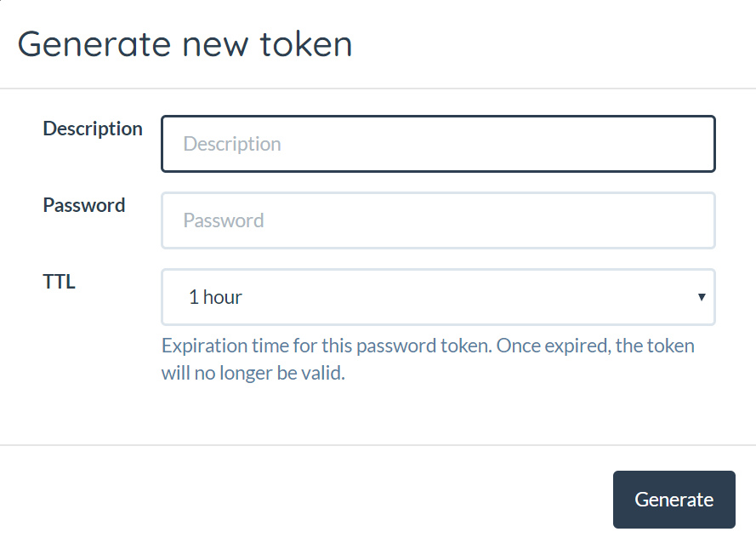756x549 pixels.
Task: Click the bold "Password" field label
Action: coord(84,205)
